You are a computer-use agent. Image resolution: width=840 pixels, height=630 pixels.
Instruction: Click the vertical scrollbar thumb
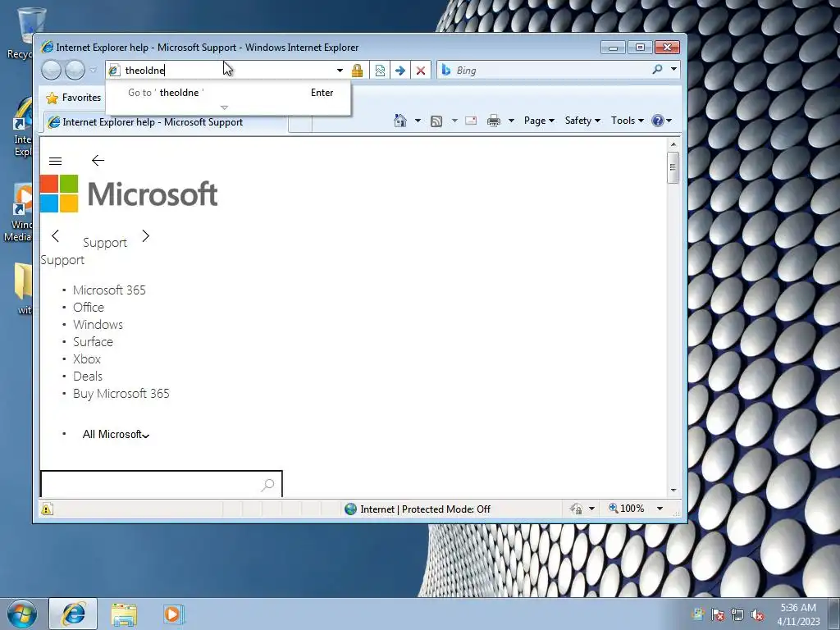pos(673,167)
